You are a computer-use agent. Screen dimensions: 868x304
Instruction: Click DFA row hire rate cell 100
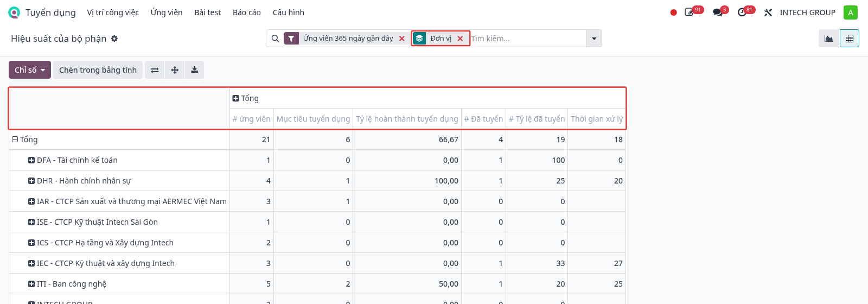tap(537, 160)
